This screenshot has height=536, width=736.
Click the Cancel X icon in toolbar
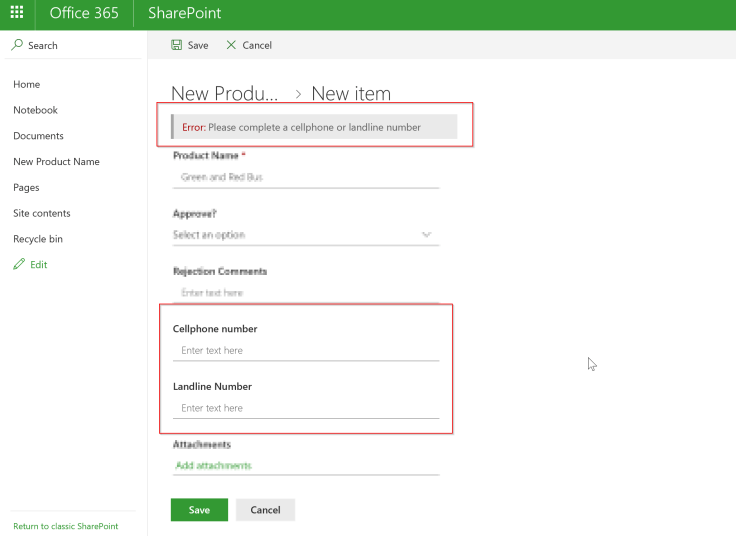(x=232, y=45)
